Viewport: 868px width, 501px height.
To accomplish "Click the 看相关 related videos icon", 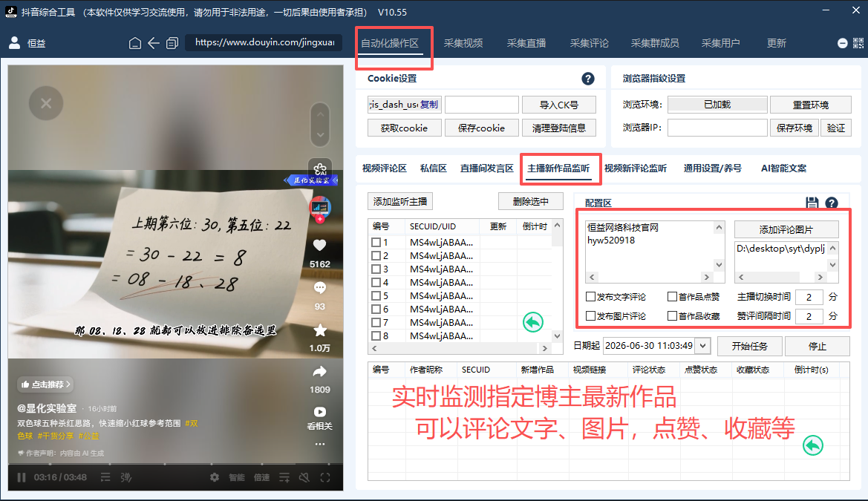I will (320, 412).
